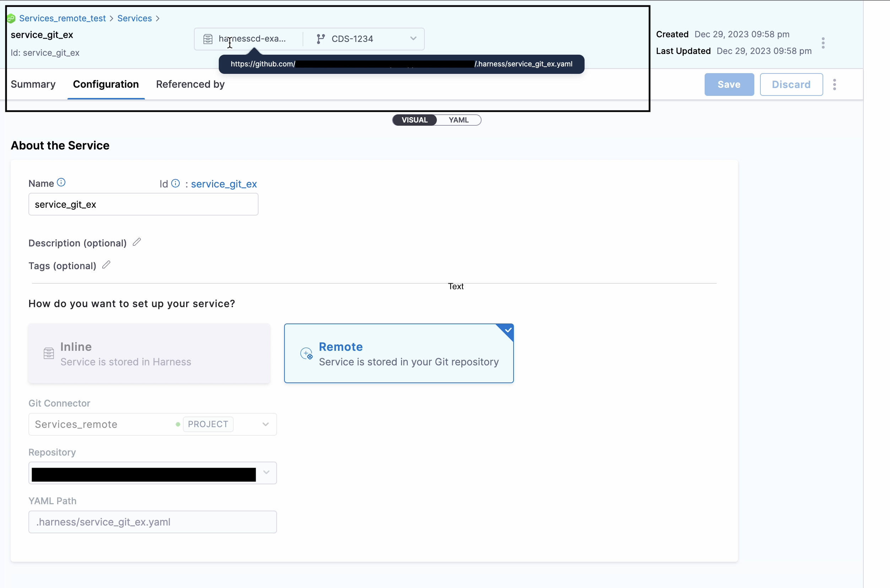Open the three-dot menu beside Created date

[823, 43]
